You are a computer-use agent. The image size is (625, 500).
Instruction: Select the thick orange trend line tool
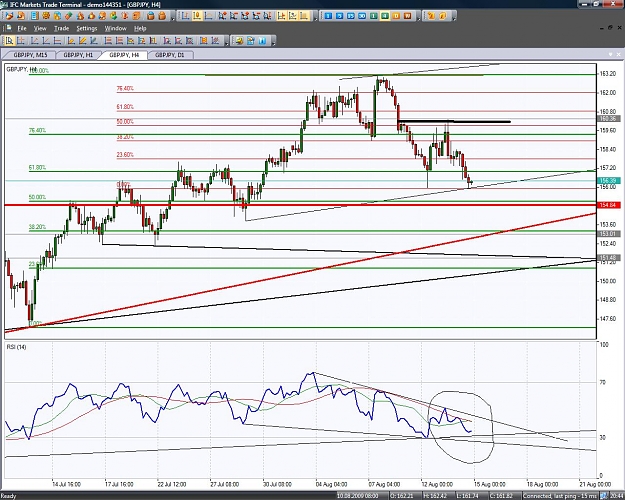coord(82,40)
